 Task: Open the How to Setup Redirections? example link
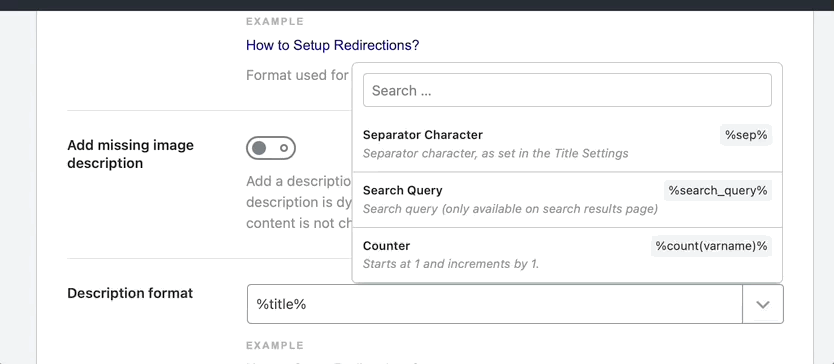(x=332, y=45)
